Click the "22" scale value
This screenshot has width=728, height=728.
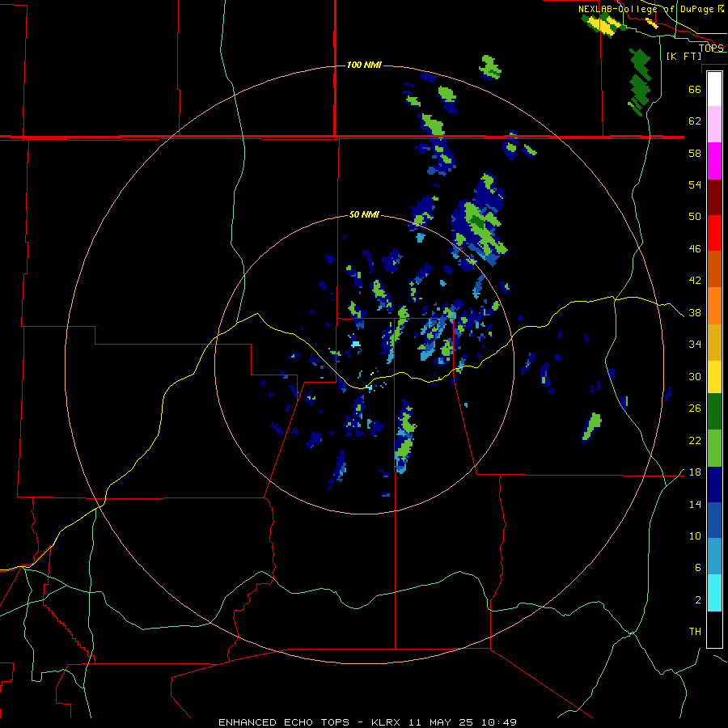[x=695, y=441]
